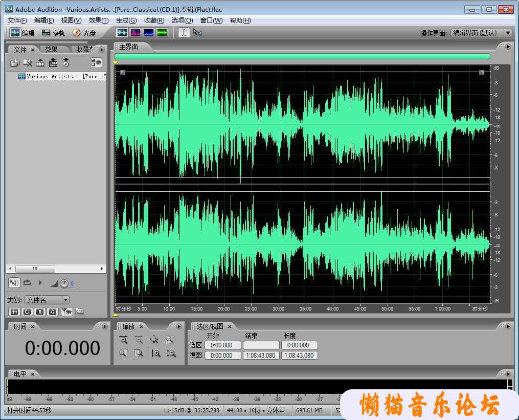The height and width of the screenshot is (420, 519).
Task: Click the 视图 end time field 1:08:43.080
Action: (x=261, y=356)
